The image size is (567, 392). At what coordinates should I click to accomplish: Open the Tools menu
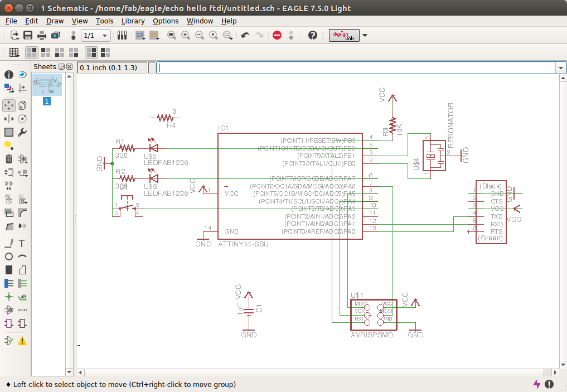click(104, 21)
